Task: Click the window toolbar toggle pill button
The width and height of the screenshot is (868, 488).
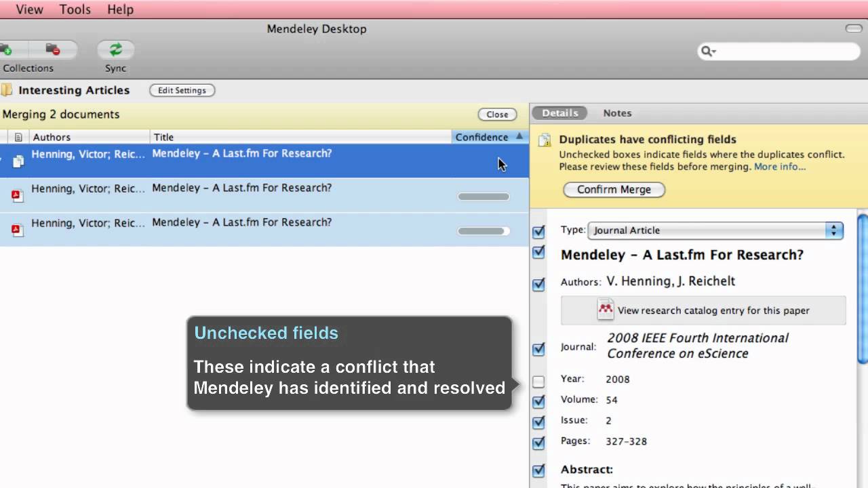Action: 854,28
